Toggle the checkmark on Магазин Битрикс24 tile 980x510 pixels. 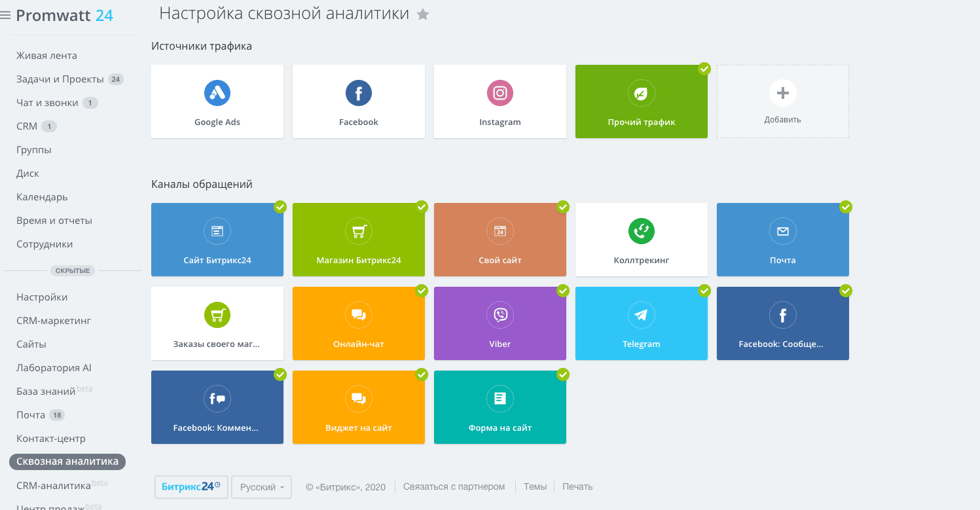point(422,207)
